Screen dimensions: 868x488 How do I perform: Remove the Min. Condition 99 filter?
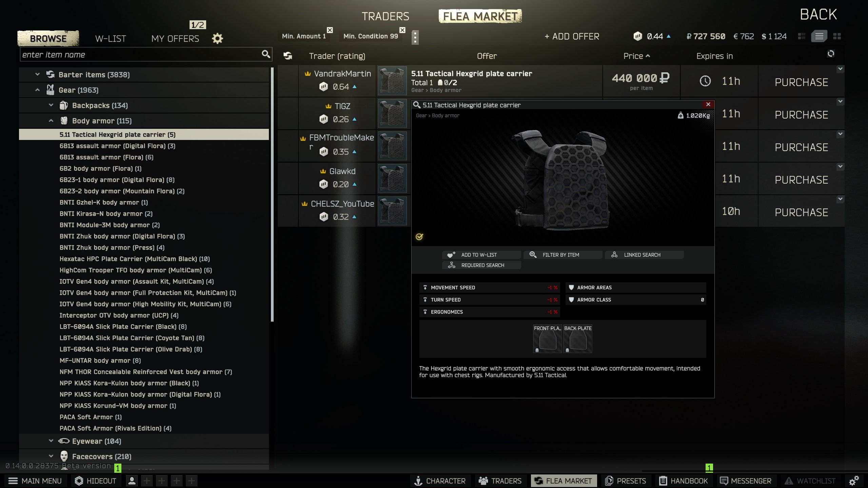(x=402, y=30)
